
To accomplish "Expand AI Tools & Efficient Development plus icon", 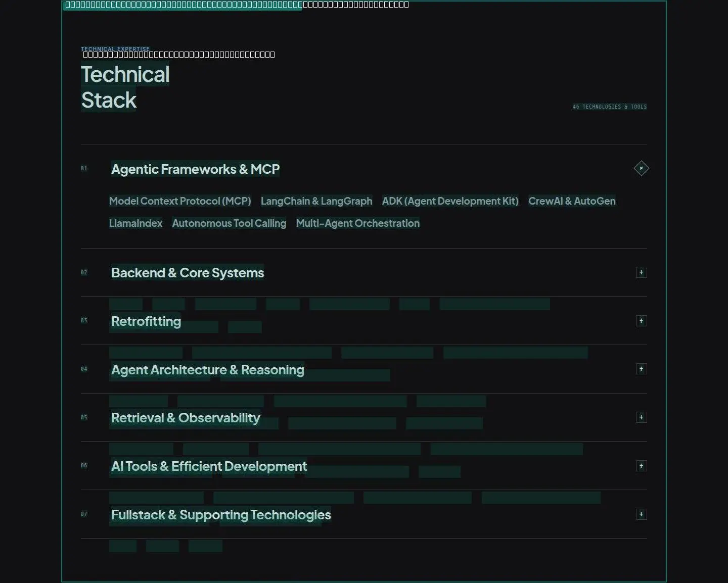I will point(641,466).
